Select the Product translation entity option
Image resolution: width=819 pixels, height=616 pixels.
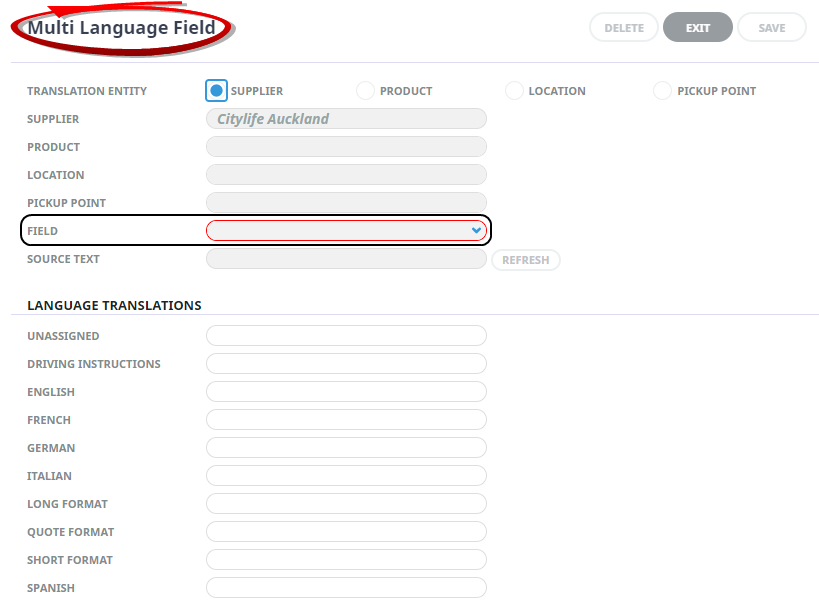point(365,90)
